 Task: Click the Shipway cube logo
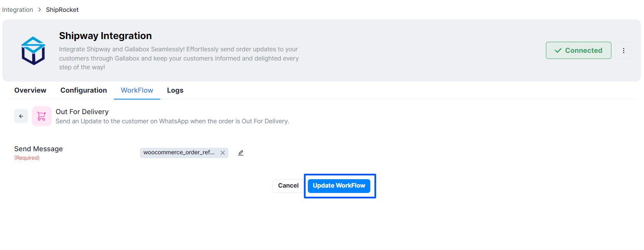(x=33, y=51)
